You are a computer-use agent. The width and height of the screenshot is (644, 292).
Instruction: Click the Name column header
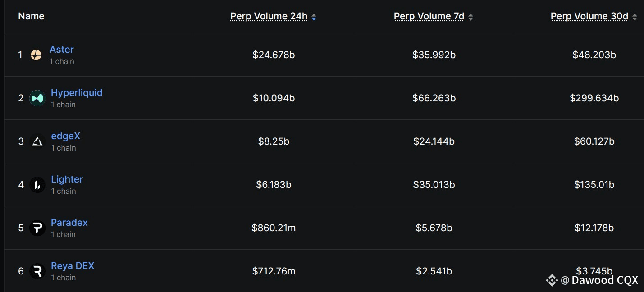tap(31, 16)
